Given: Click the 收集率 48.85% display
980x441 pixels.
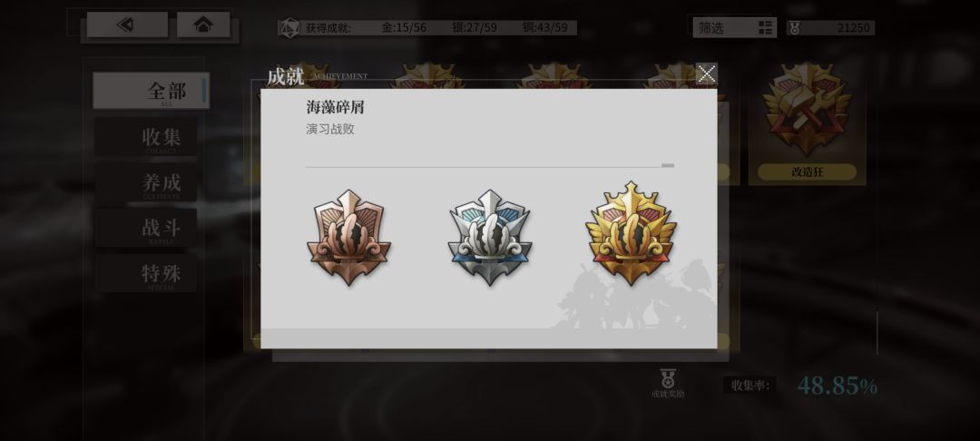Looking at the screenshot, I should (x=800, y=386).
